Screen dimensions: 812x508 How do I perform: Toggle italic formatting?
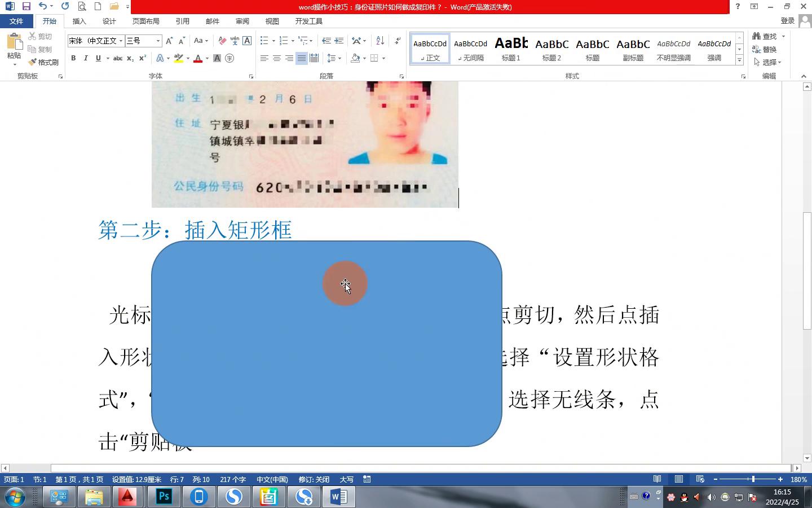(x=85, y=58)
